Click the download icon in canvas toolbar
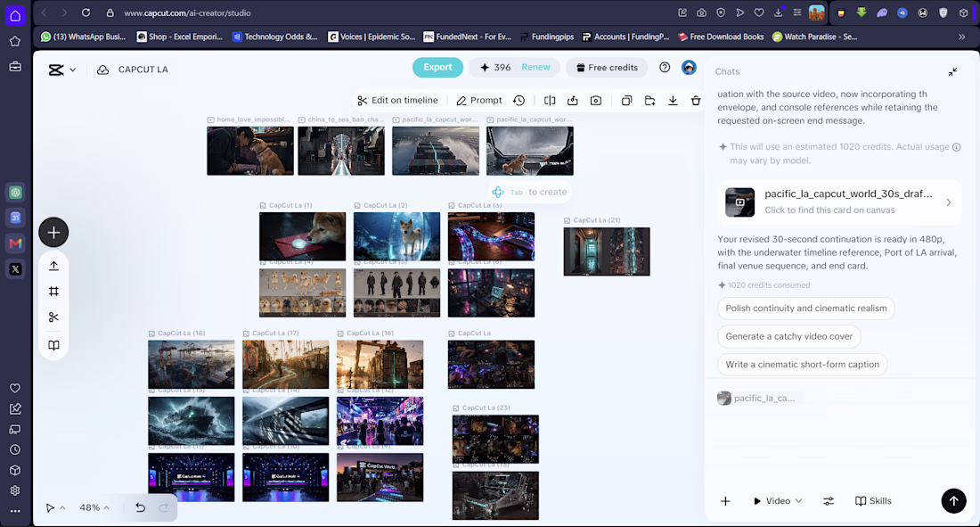Screen dimensions: 980x527 point(673,100)
